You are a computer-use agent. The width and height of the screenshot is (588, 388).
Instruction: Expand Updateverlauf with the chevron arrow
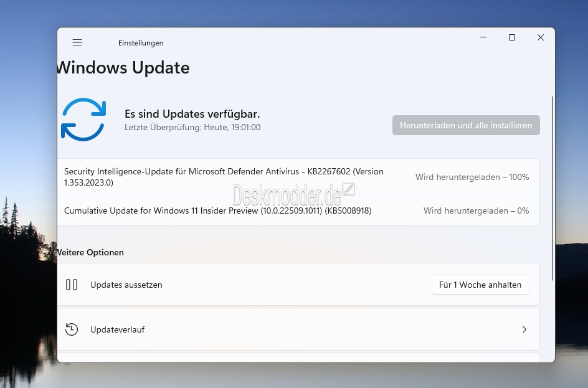click(524, 329)
